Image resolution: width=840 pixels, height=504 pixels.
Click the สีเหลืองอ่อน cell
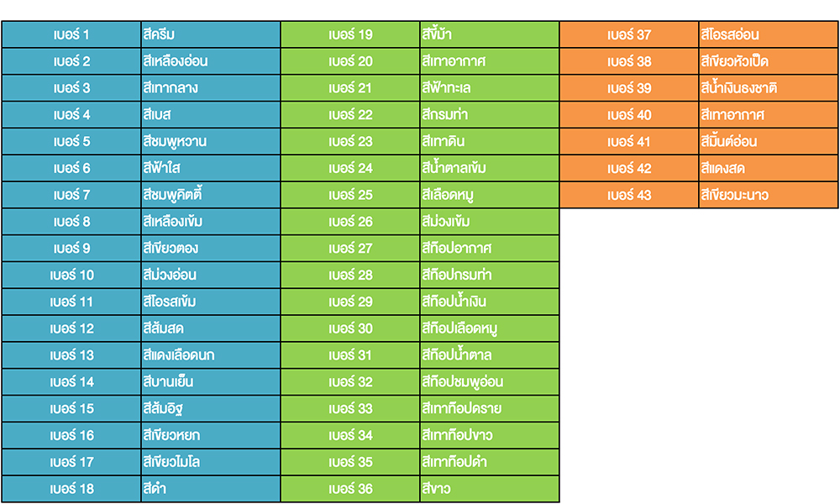(x=211, y=61)
